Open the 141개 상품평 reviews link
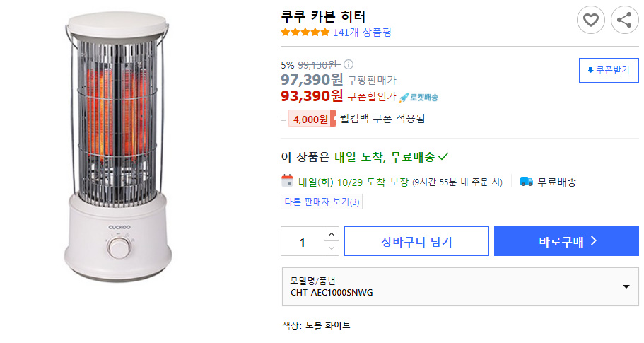This screenshot has width=644, height=343. [362, 33]
